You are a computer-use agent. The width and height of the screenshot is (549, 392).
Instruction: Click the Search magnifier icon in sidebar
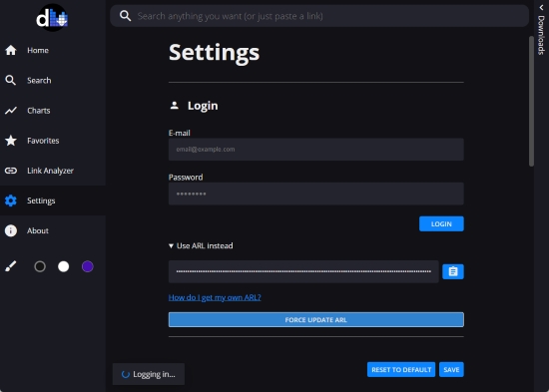click(x=11, y=80)
